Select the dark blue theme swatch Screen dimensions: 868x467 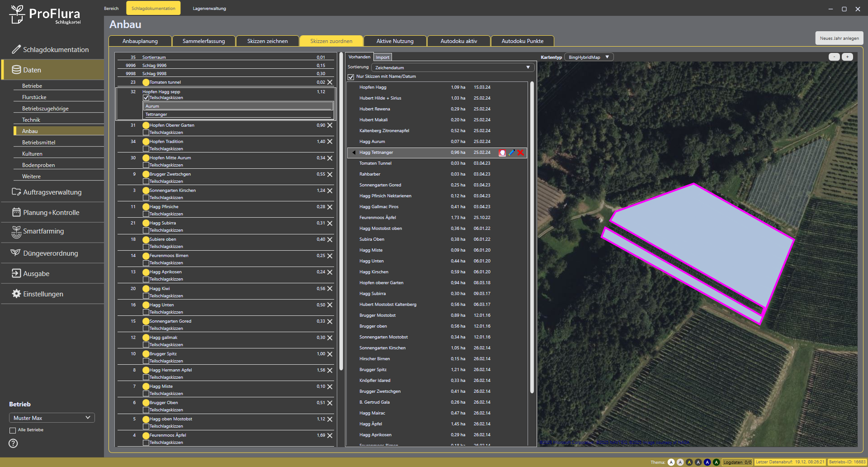[x=707, y=462]
